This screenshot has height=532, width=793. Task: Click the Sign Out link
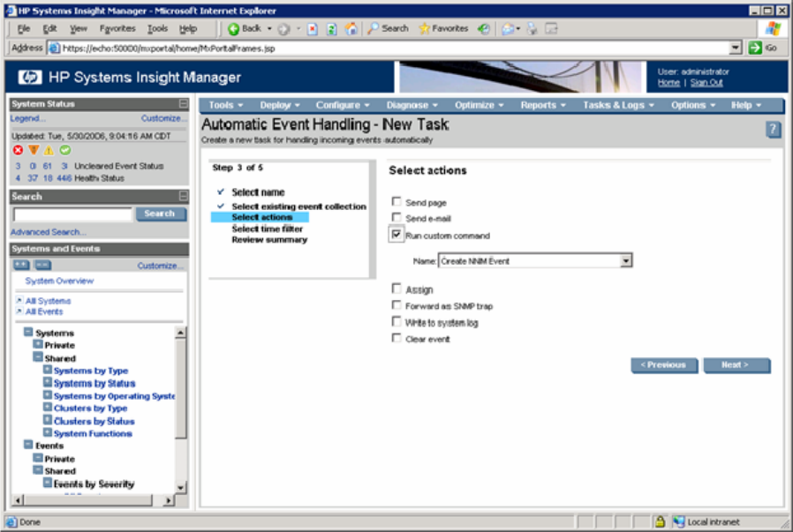[706, 82]
